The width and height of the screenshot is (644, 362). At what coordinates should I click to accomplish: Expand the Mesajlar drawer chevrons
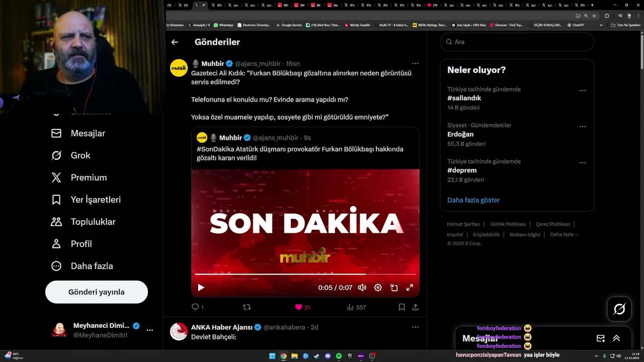point(616,338)
